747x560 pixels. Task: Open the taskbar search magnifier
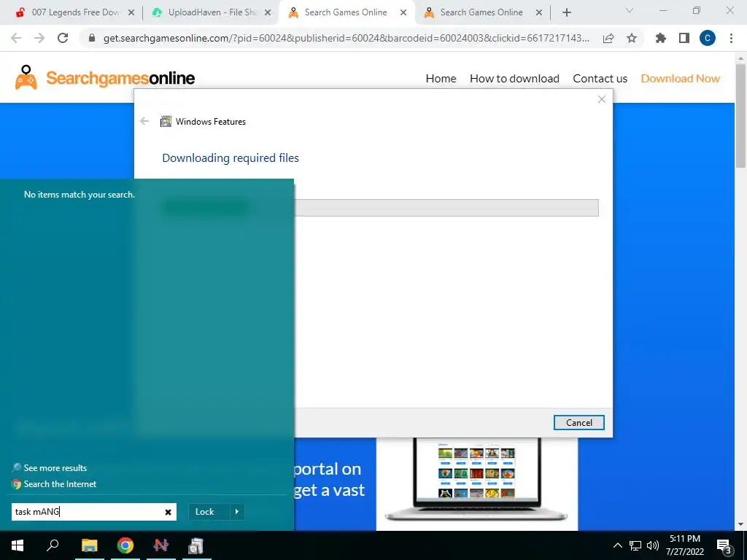53,545
